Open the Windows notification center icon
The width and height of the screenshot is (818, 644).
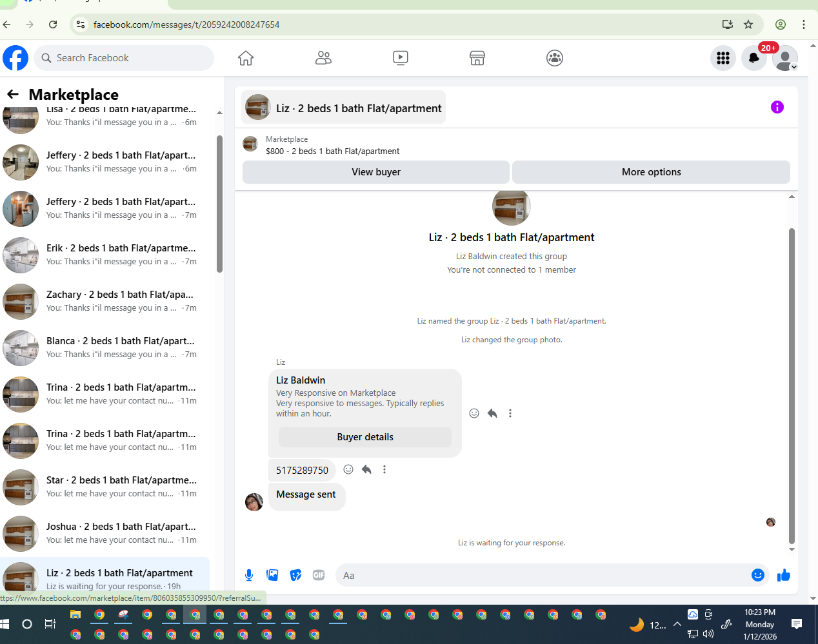[797, 624]
